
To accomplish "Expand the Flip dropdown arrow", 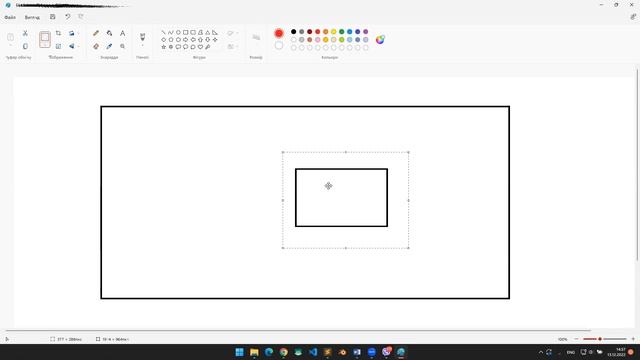I will (x=78, y=47).
